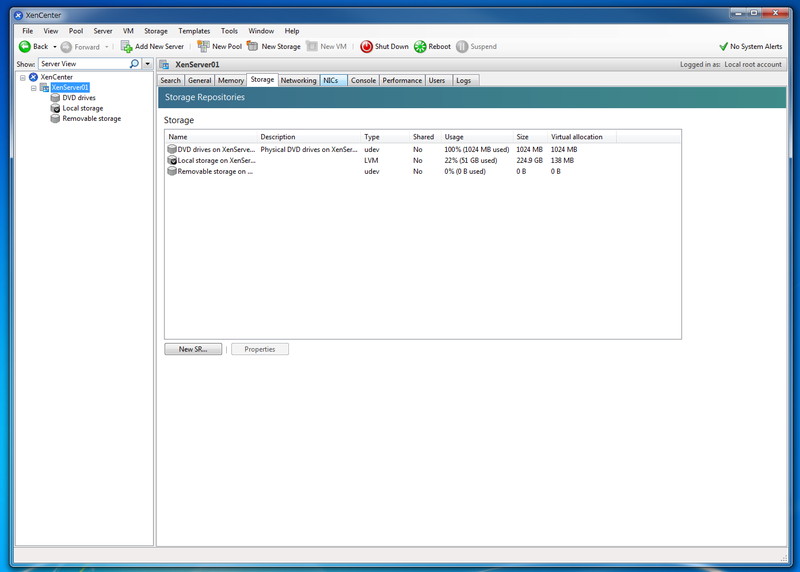Switch to the Console tab
The height and width of the screenshot is (572, 800).
pos(363,81)
